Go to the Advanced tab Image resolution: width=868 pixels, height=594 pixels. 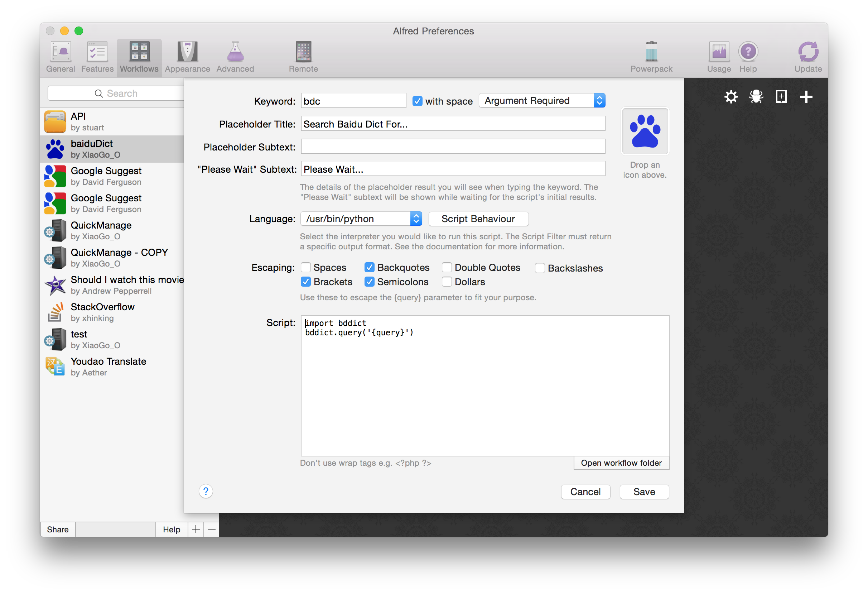click(x=235, y=57)
